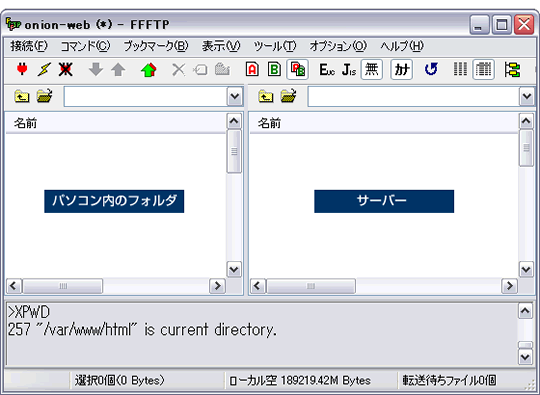Click the crossed-out Disconnect icon
This screenshot has height=395, width=540.
[65, 69]
